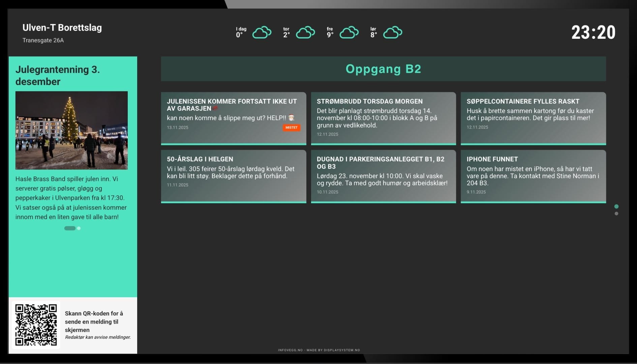This screenshot has height=364, width=637.
Task: Click the orange MISTET badge
Action: click(x=291, y=127)
